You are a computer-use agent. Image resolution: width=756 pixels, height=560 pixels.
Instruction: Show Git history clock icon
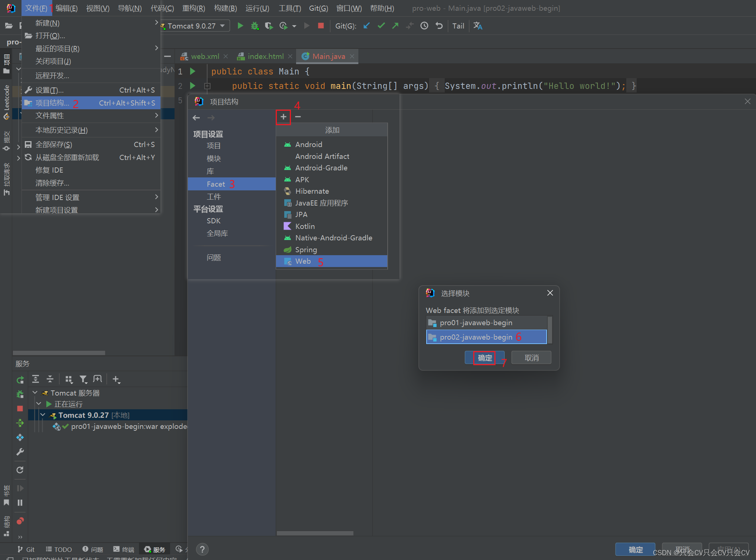point(424,26)
